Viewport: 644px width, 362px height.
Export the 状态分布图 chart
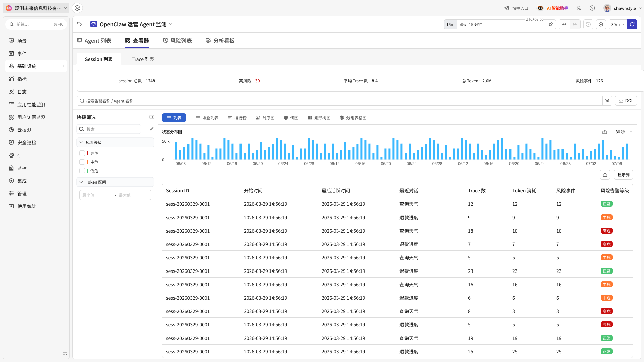click(605, 132)
